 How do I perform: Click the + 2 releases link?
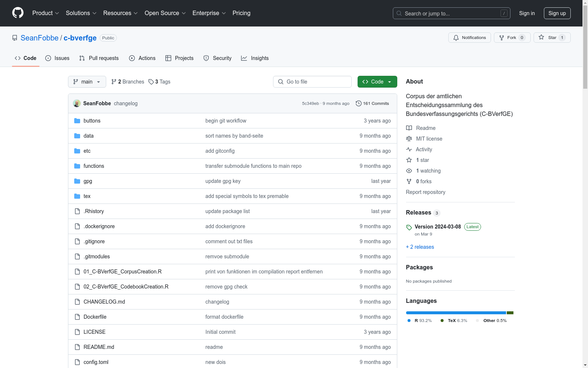pos(420,247)
